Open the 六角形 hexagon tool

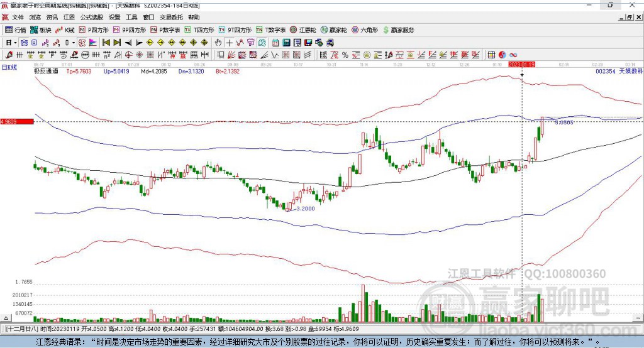click(365, 30)
